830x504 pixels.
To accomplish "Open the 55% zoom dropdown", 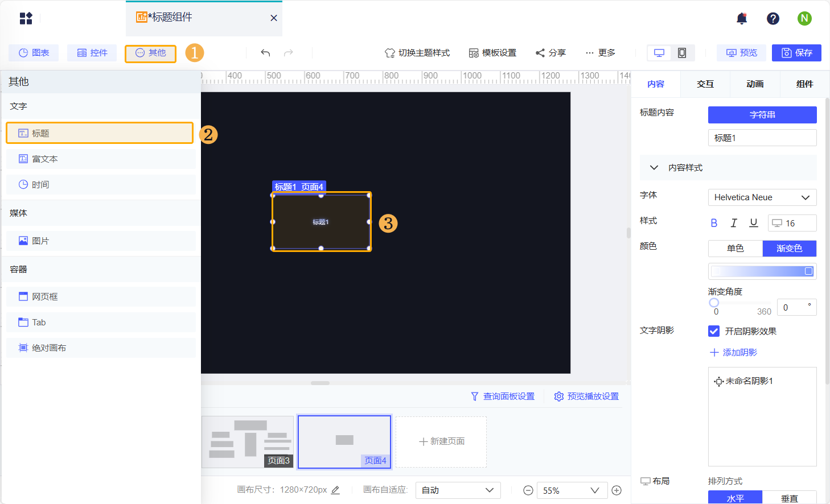I will click(571, 490).
